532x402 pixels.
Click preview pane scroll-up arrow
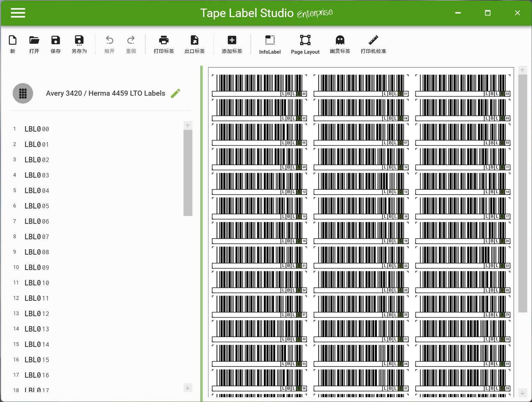522,70
